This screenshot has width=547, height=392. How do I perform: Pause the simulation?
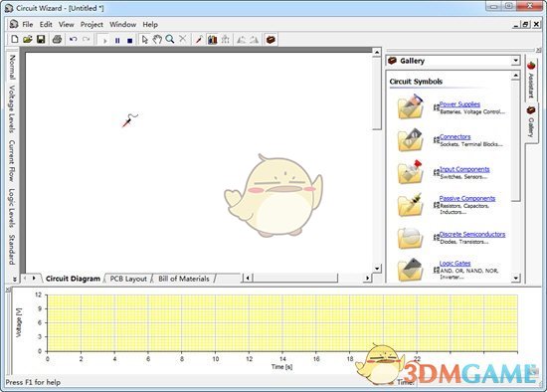(x=117, y=41)
